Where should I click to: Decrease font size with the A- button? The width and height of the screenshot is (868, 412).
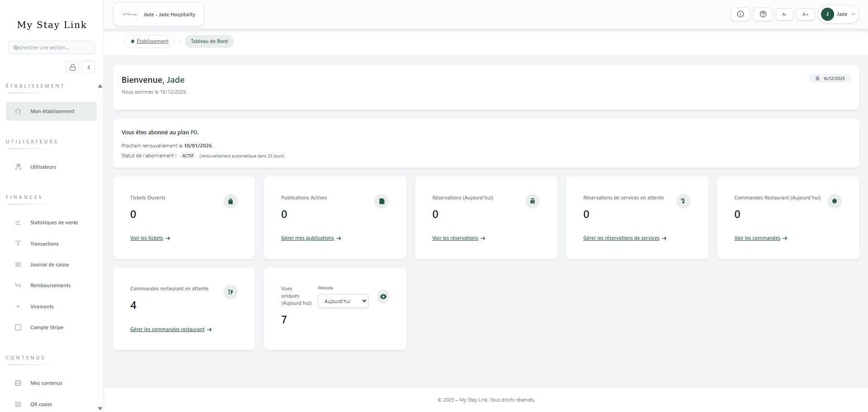click(x=784, y=14)
